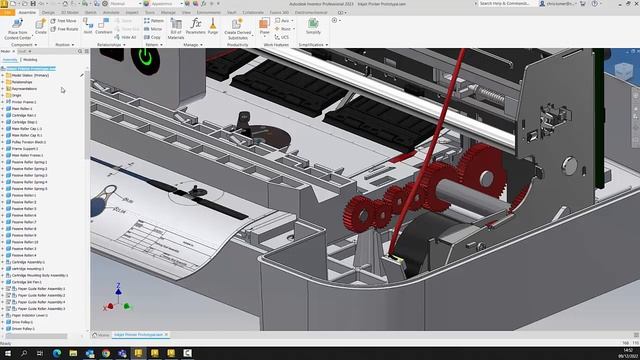Expand the Printer Frame:1 node

pyautogui.click(x=3, y=102)
